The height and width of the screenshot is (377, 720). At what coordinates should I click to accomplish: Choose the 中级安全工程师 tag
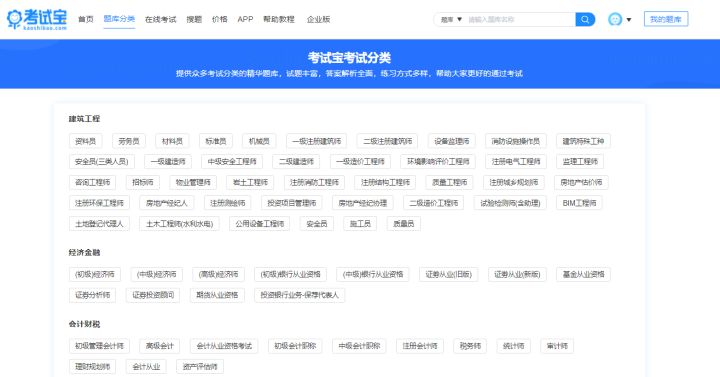pos(232,162)
